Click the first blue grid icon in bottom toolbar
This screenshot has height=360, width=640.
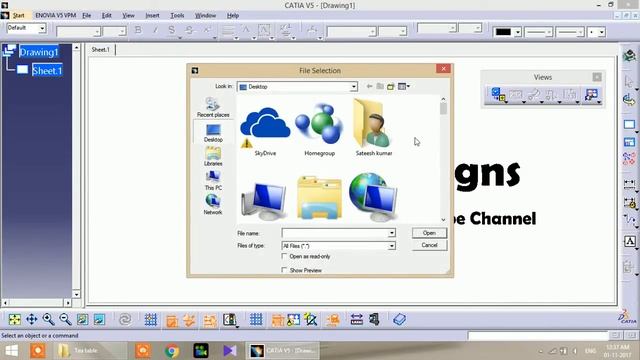click(x=151, y=320)
